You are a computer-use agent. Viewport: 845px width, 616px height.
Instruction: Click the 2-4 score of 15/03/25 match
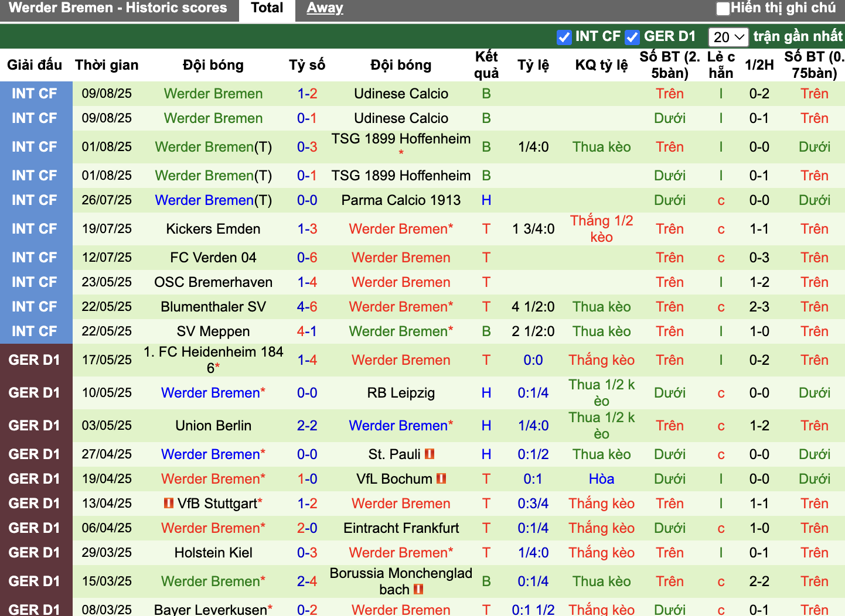click(307, 581)
